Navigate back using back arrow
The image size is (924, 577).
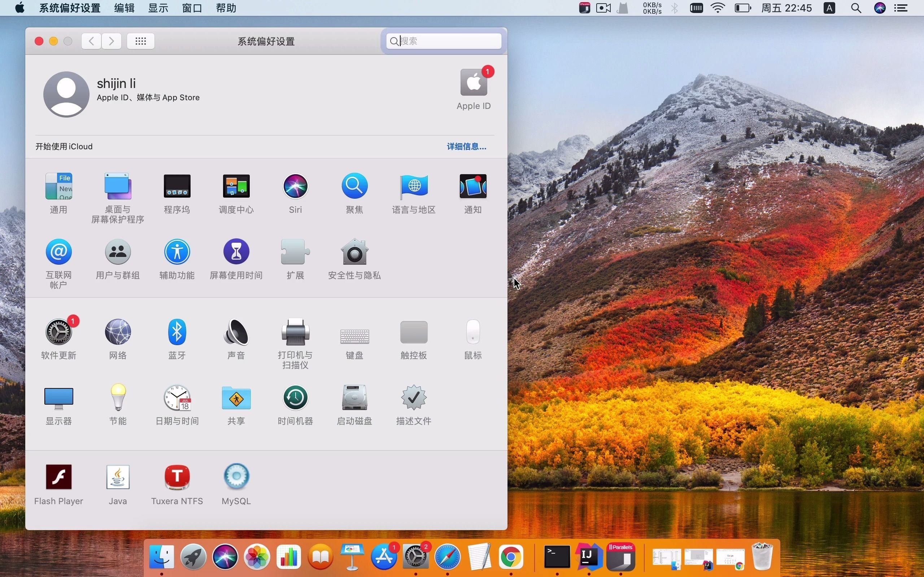[x=91, y=40]
